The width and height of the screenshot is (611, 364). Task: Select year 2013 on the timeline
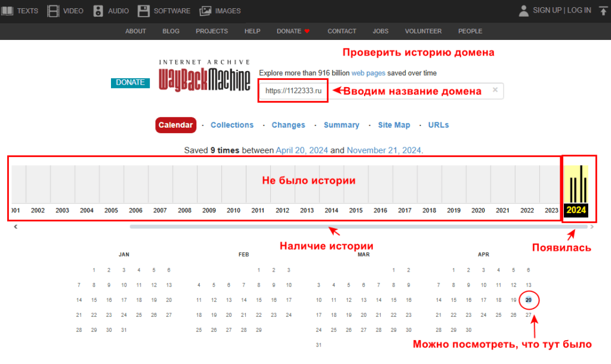click(x=307, y=211)
